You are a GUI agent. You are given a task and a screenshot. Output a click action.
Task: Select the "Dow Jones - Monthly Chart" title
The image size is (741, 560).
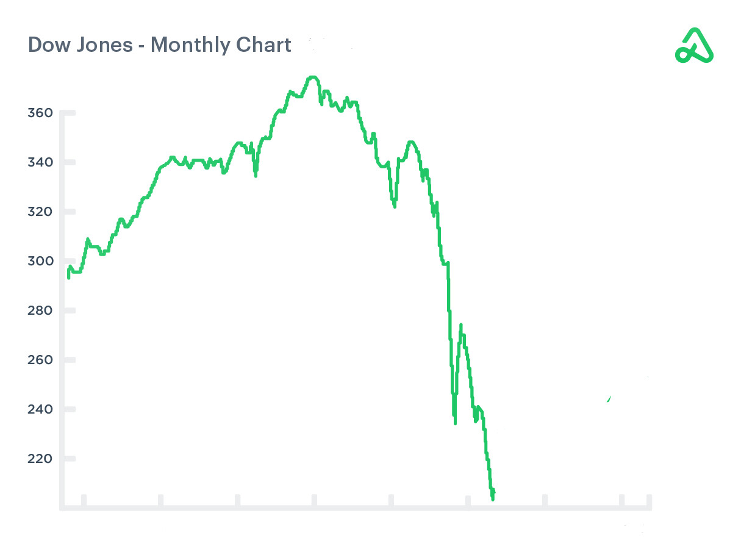160,45
